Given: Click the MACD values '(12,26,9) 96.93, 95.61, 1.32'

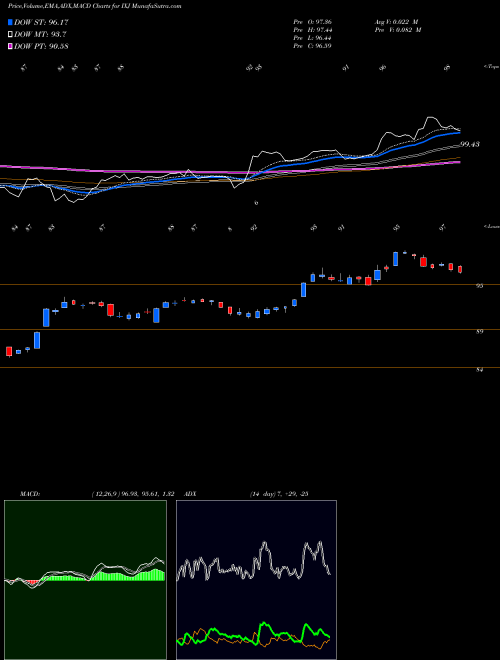Looking at the screenshot, I should click(133, 494).
